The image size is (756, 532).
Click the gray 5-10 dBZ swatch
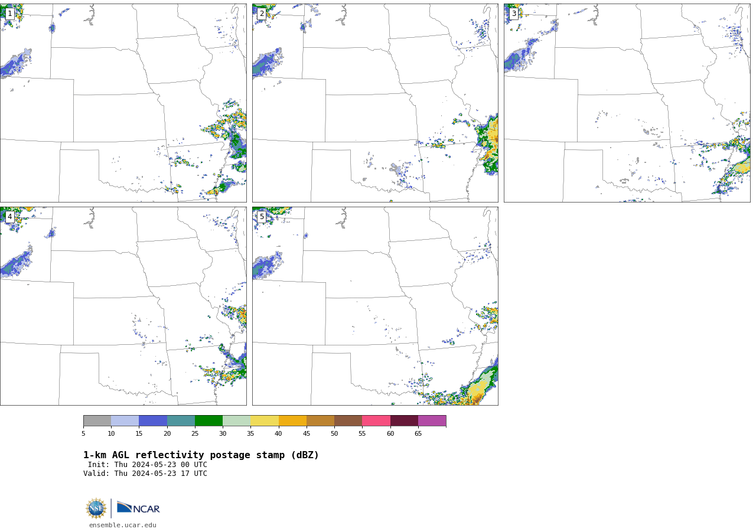pyautogui.click(x=97, y=421)
